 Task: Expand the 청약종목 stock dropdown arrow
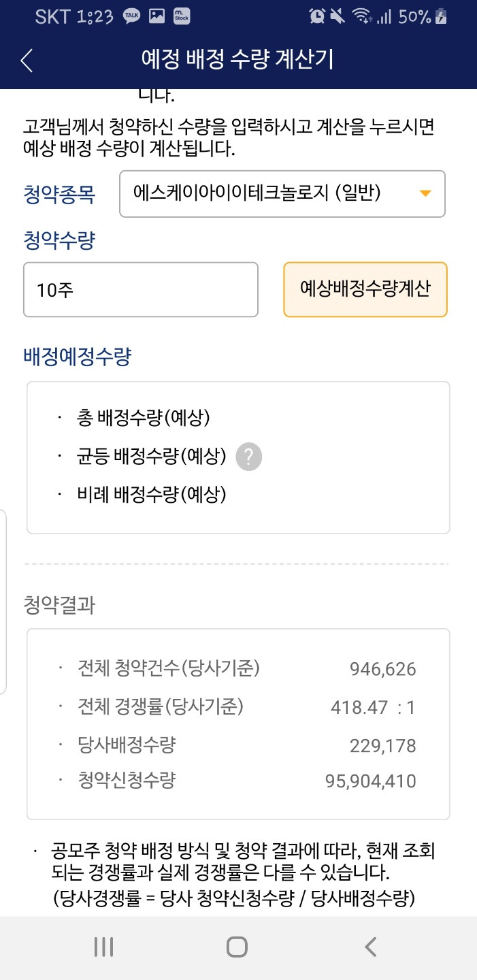pos(425,194)
